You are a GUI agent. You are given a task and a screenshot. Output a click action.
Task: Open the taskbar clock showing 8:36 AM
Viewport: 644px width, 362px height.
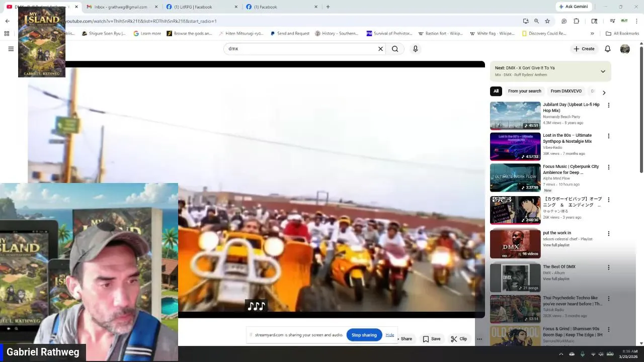[629, 354]
